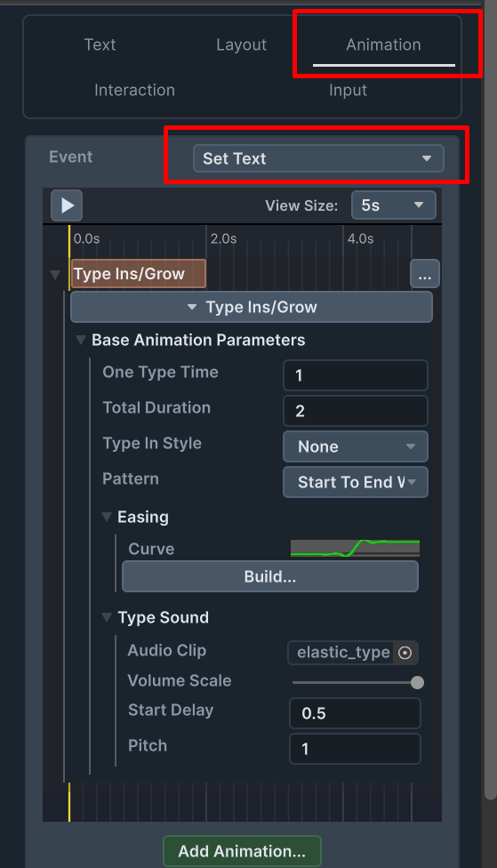497x868 pixels.
Task: Click the green easing curve preview
Action: click(355, 548)
